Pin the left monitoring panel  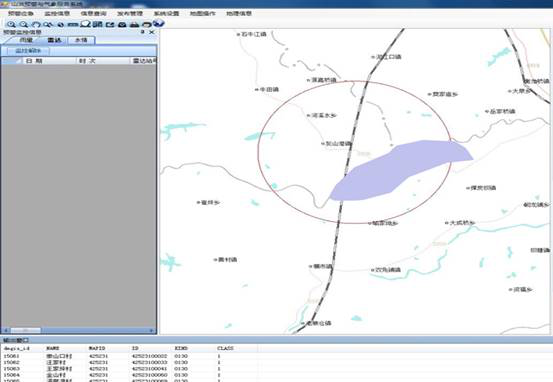pos(143,32)
